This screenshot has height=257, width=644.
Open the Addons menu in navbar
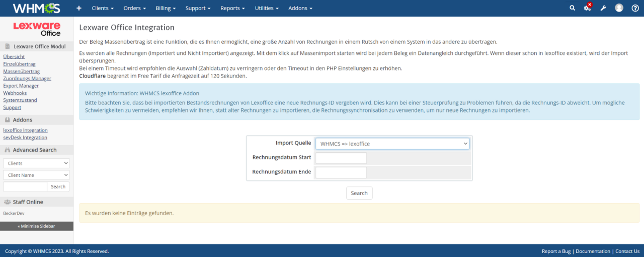click(x=300, y=8)
